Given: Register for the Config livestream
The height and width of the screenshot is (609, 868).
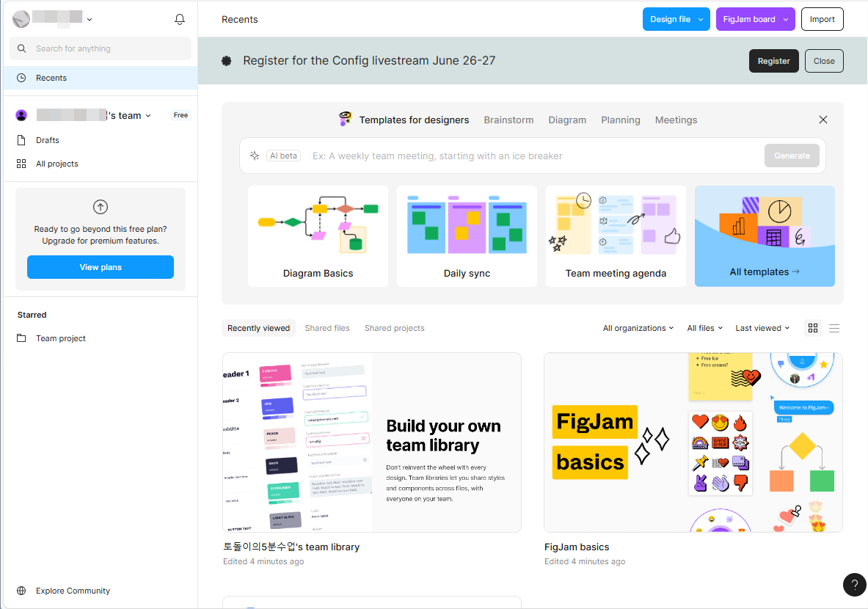Looking at the screenshot, I should [773, 61].
